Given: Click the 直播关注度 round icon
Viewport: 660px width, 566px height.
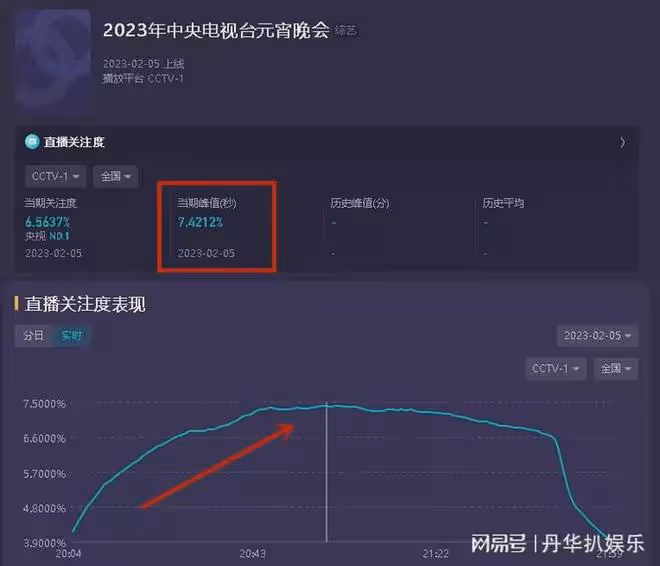Looking at the screenshot, I should click(32, 142).
